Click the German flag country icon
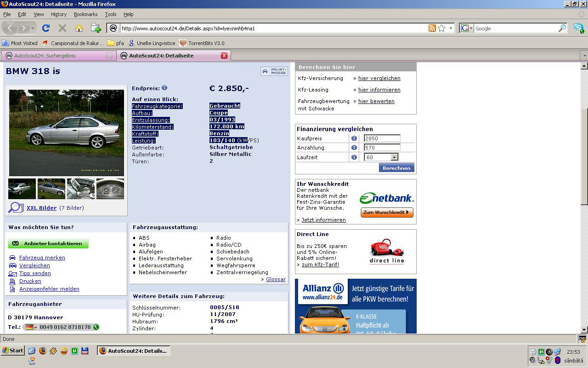The width and height of the screenshot is (588, 368). click(29, 327)
